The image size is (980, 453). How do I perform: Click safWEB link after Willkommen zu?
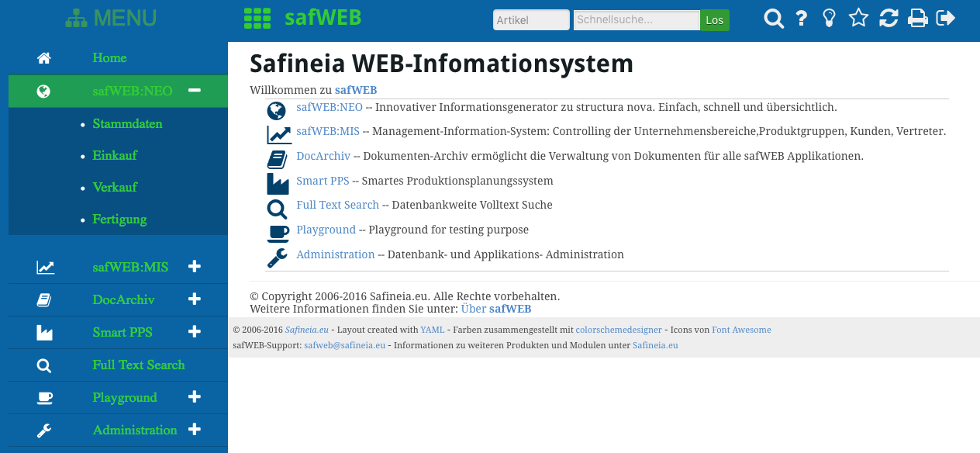pyautogui.click(x=356, y=90)
